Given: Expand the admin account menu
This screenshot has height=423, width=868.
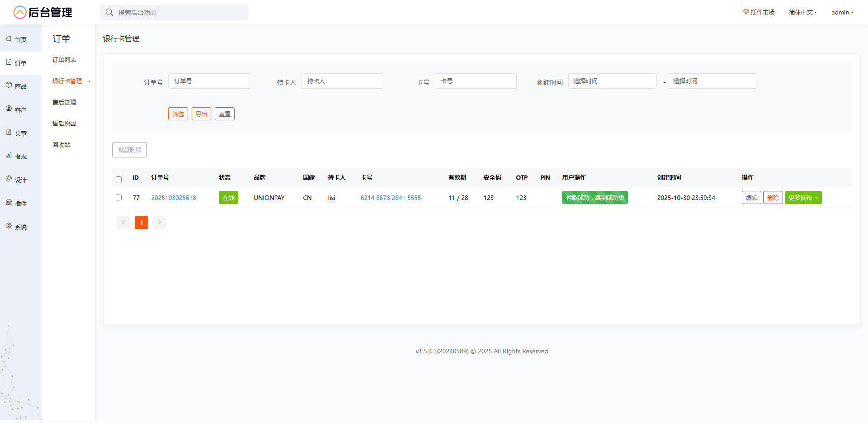Looking at the screenshot, I should click(x=842, y=13).
